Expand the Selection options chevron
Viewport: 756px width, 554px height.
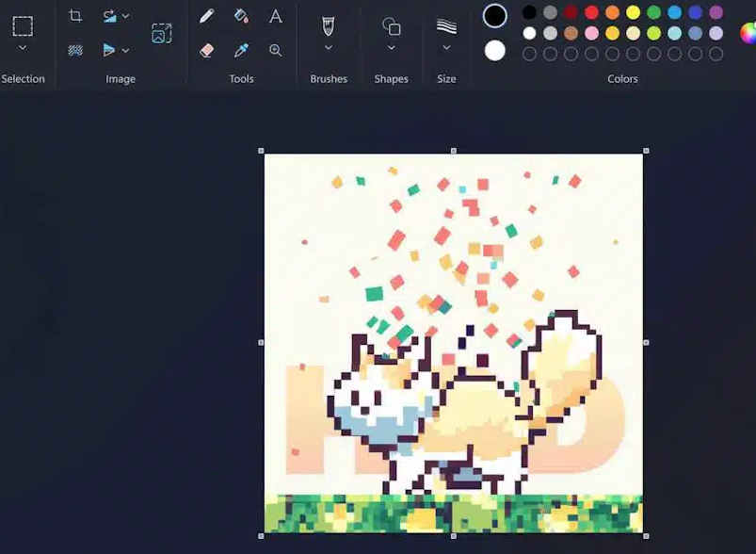pyautogui.click(x=23, y=48)
